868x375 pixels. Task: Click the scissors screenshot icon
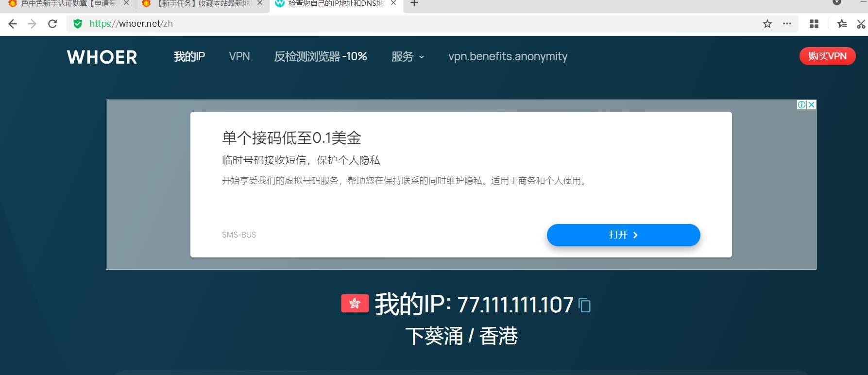click(861, 24)
